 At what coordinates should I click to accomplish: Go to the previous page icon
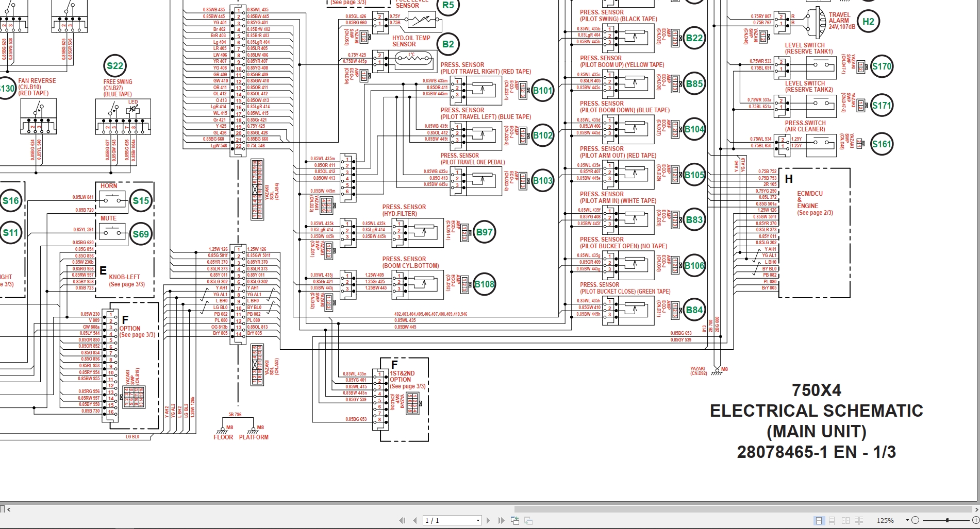415,520
